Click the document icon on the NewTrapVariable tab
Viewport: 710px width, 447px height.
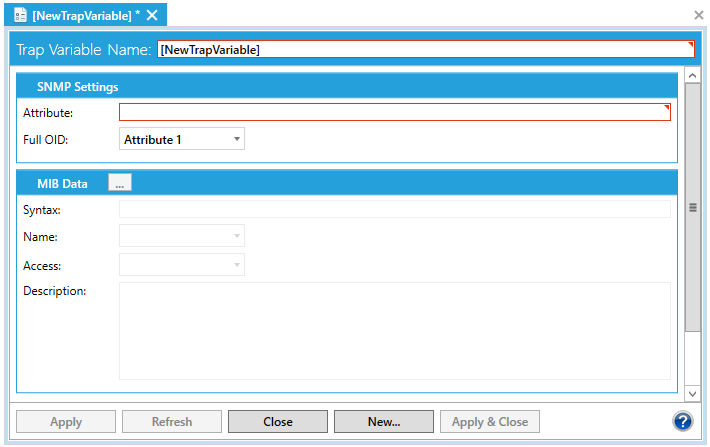click(20, 15)
